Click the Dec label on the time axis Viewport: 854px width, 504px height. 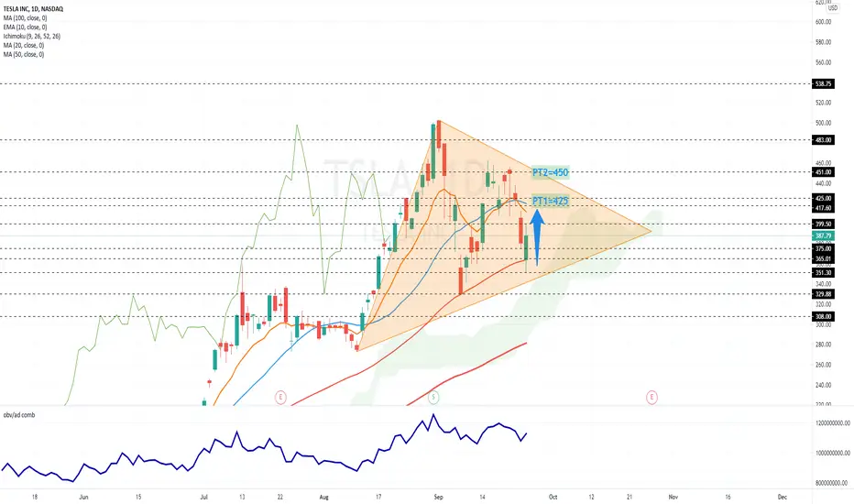(x=783, y=497)
